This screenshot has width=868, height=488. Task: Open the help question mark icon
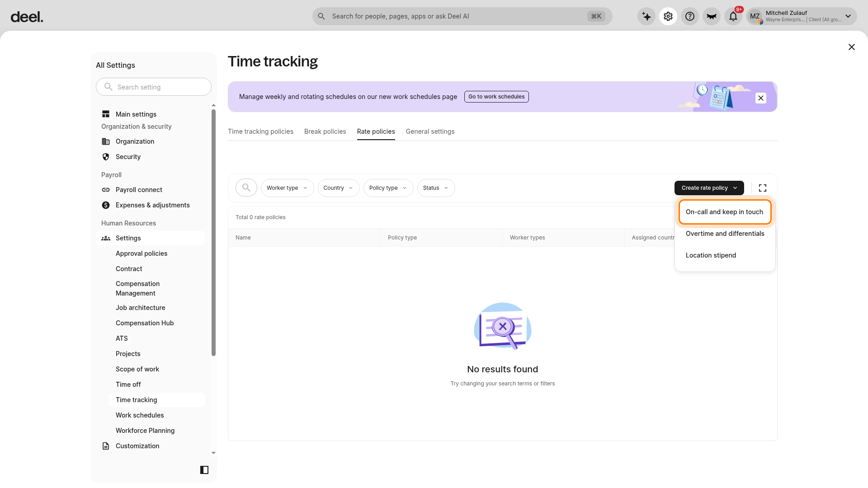[690, 16]
